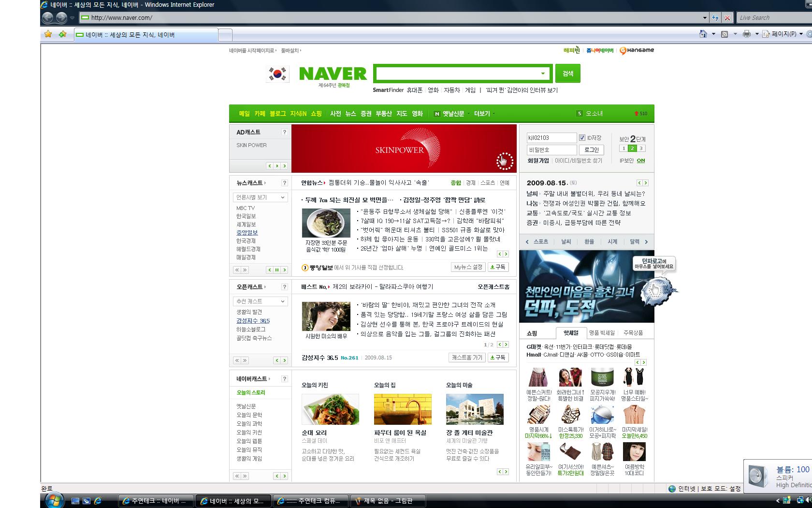Open the address bar history dropdown arrow
Viewport: 812px width, 508px height.
705,18
